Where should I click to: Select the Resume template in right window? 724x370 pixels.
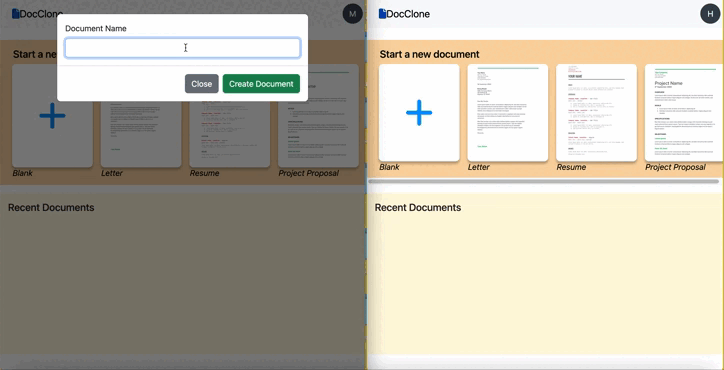click(x=596, y=113)
